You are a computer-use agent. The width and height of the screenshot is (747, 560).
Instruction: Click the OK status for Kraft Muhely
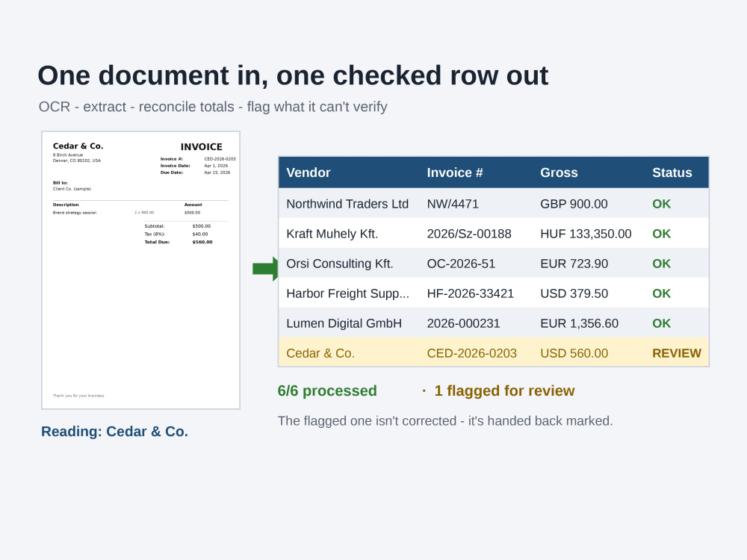tap(661, 234)
